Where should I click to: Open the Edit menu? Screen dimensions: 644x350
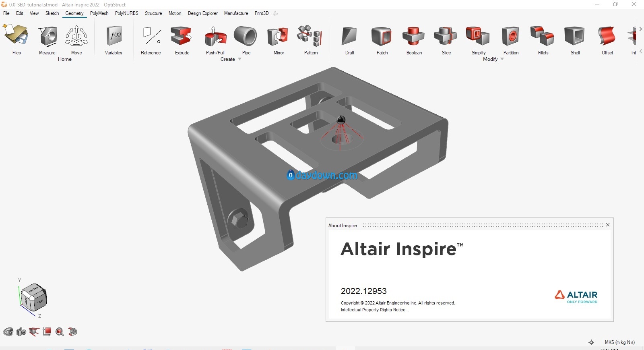tap(19, 13)
